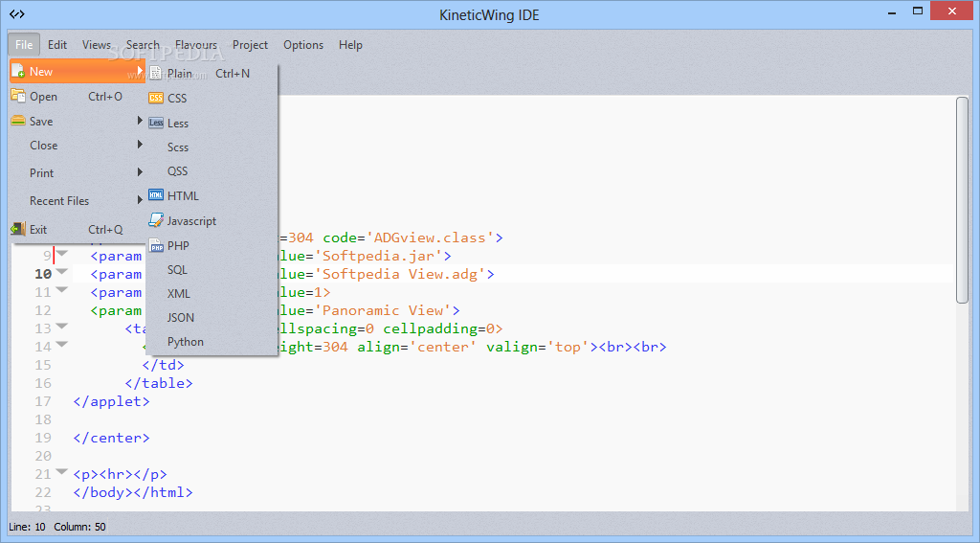Open the Project menu
The image size is (980, 543).
pyautogui.click(x=250, y=44)
